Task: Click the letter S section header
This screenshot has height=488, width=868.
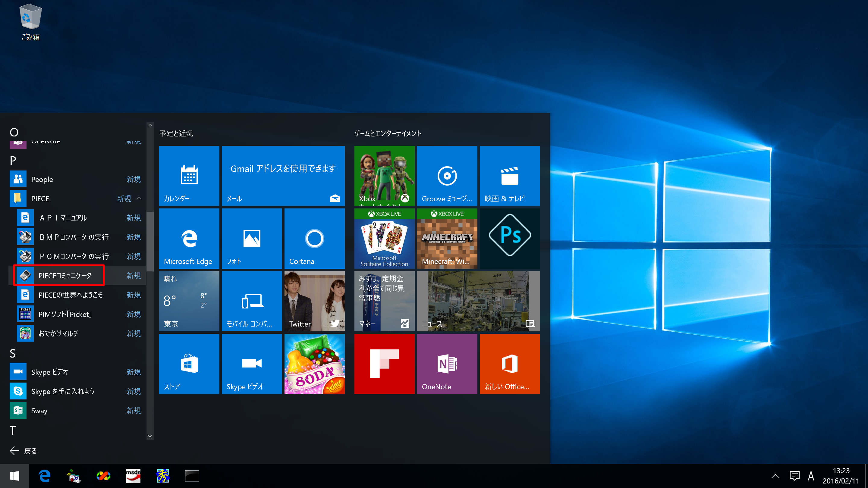Action: pyautogui.click(x=13, y=353)
